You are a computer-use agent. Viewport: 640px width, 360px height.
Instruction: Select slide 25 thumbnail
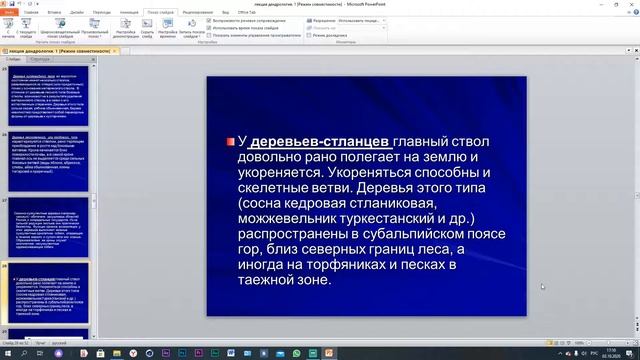coord(48,96)
